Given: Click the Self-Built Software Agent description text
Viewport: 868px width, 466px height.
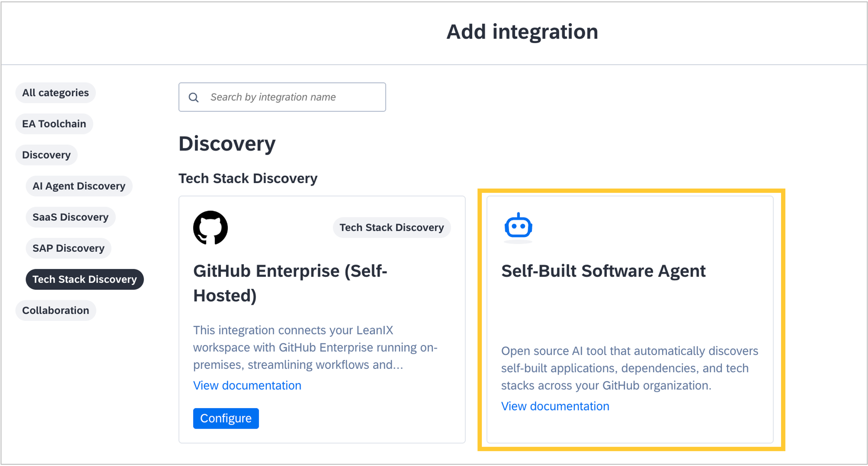Looking at the screenshot, I should pos(630,368).
